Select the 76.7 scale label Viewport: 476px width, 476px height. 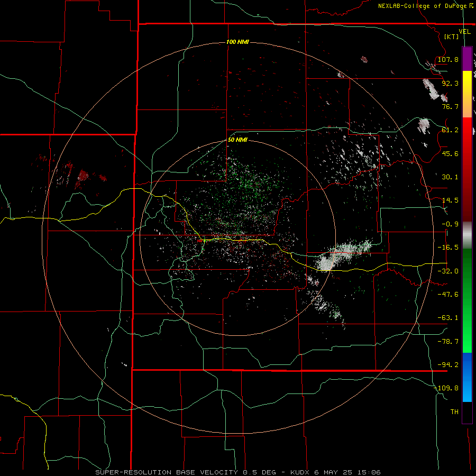[450, 106]
